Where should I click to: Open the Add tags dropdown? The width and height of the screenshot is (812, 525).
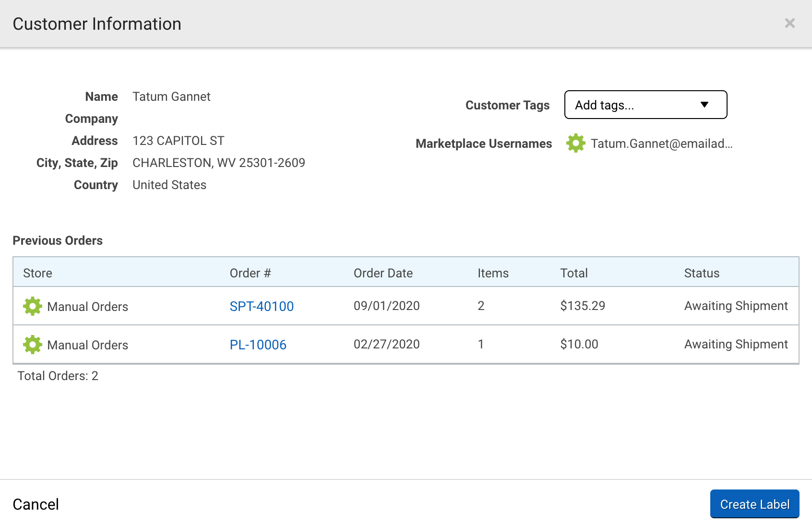coord(645,105)
